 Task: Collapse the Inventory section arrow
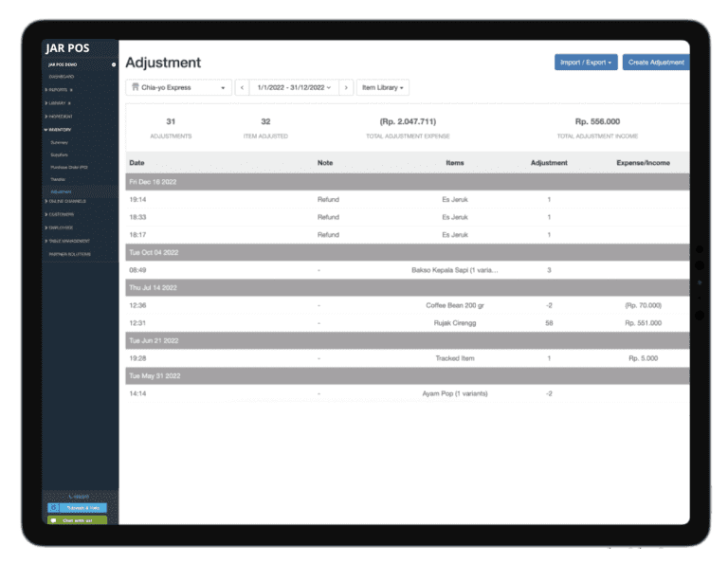point(46,129)
